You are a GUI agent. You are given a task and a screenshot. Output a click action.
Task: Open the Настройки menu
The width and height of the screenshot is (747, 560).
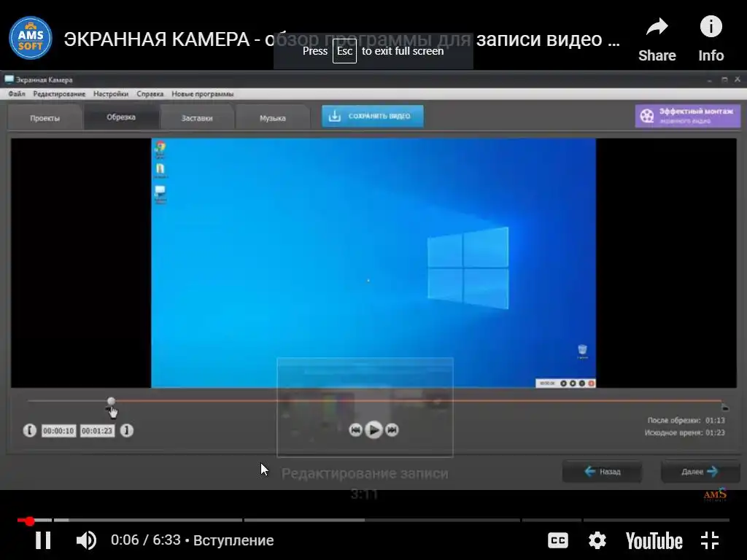(111, 94)
